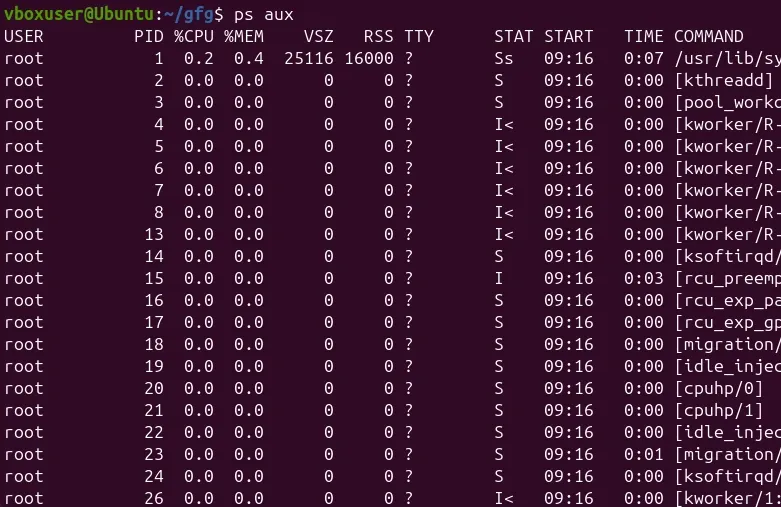Click the [pool_work command in PID 3 row

pyautogui.click(x=728, y=103)
